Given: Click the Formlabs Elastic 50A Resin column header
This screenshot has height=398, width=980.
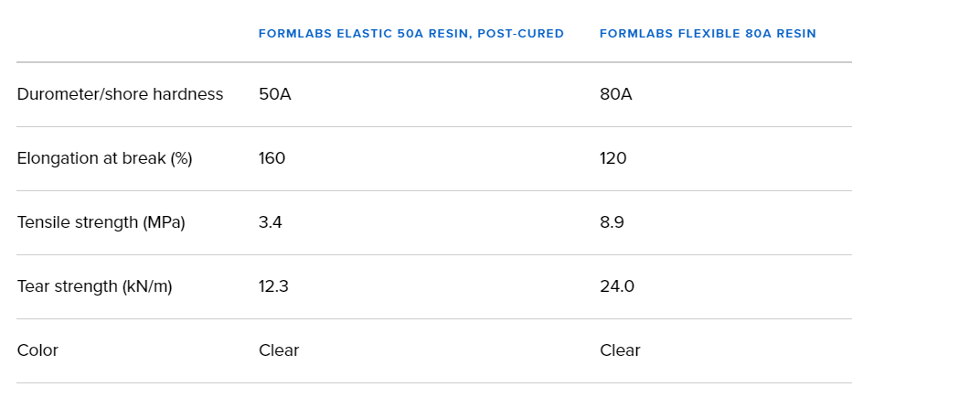Looking at the screenshot, I should [410, 34].
